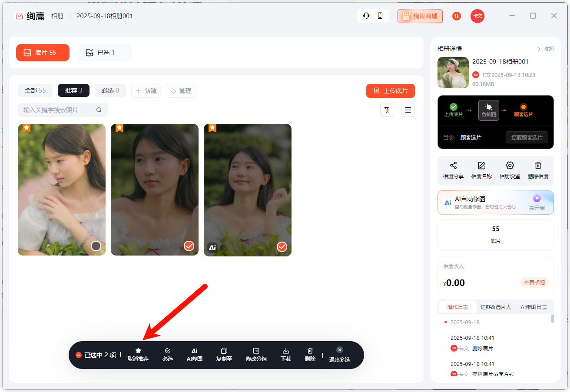Click the 上传底片 button

[391, 91]
